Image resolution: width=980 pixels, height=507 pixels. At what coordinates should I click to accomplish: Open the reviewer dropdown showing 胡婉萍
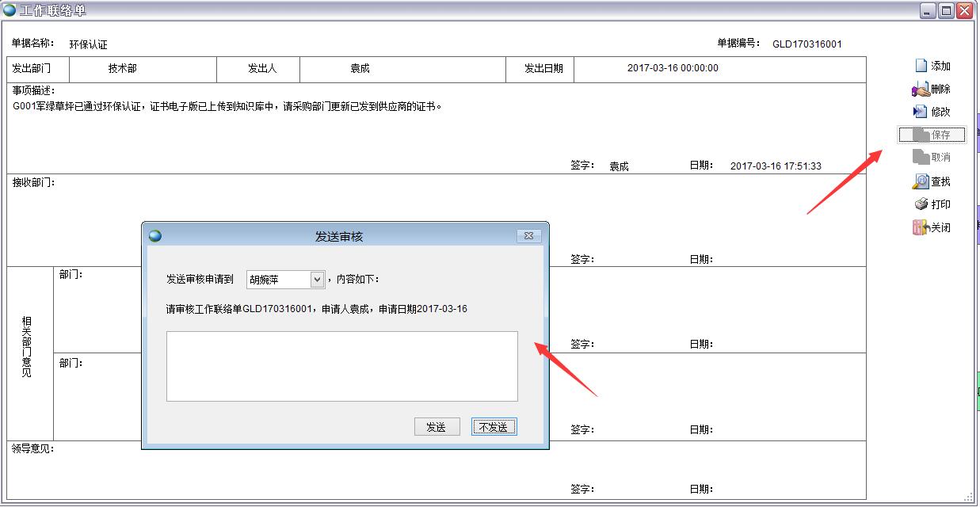click(317, 280)
